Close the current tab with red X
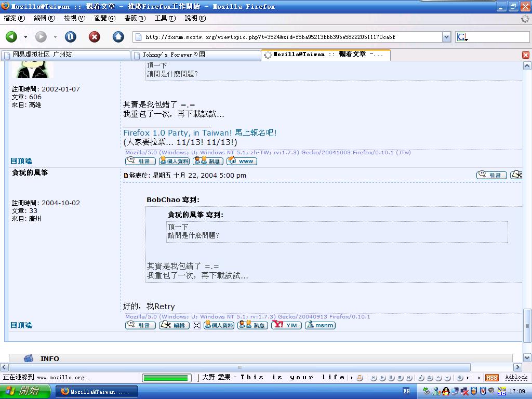532x399 pixels. [525, 55]
